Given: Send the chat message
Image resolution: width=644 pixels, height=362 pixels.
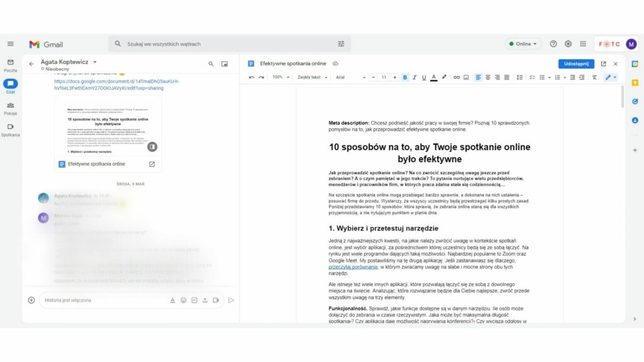Looking at the screenshot, I should (231, 300).
